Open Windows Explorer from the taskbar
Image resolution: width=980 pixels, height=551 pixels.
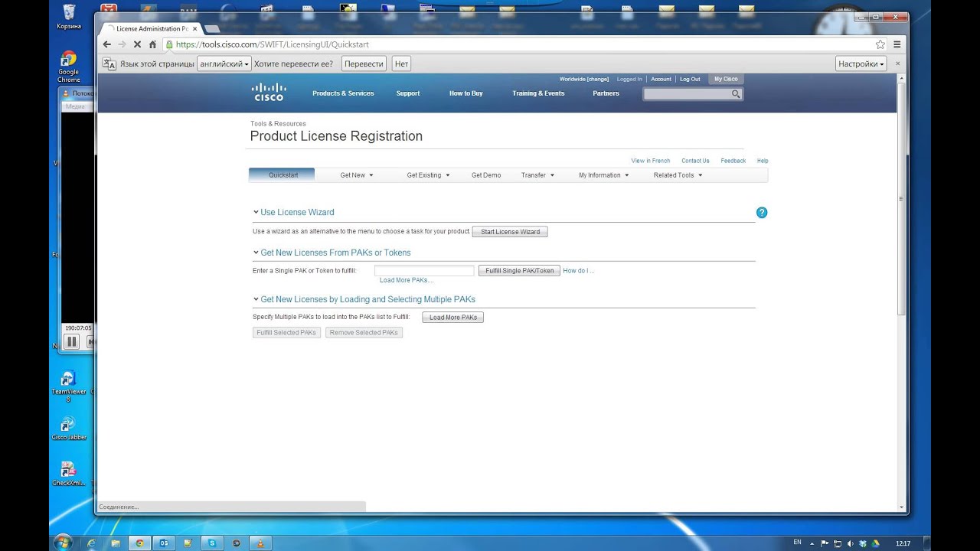(115, 543)
